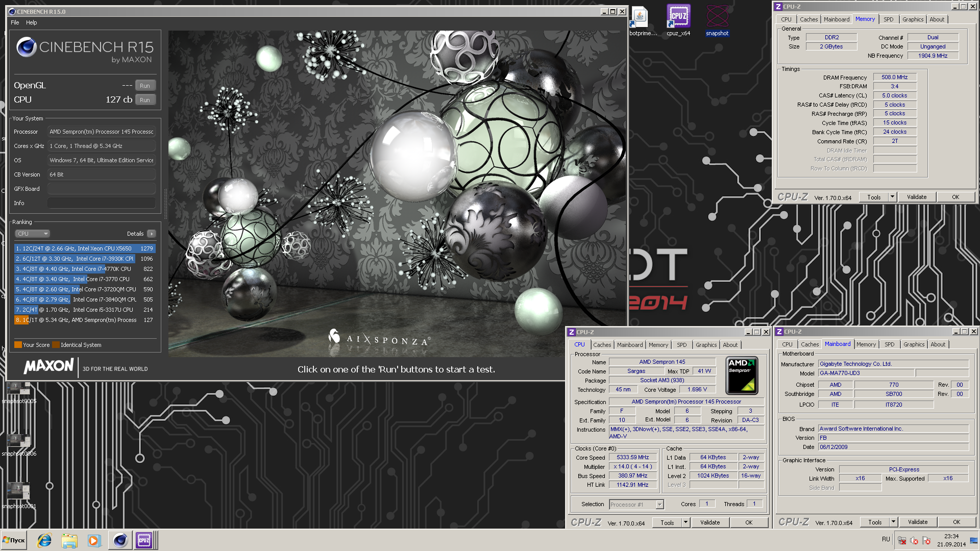Image resolution: width=980 pixels, height=551 pixels.
Task: Select ranking row Intel Core i7-3840QM
Action: coord(85,299)
